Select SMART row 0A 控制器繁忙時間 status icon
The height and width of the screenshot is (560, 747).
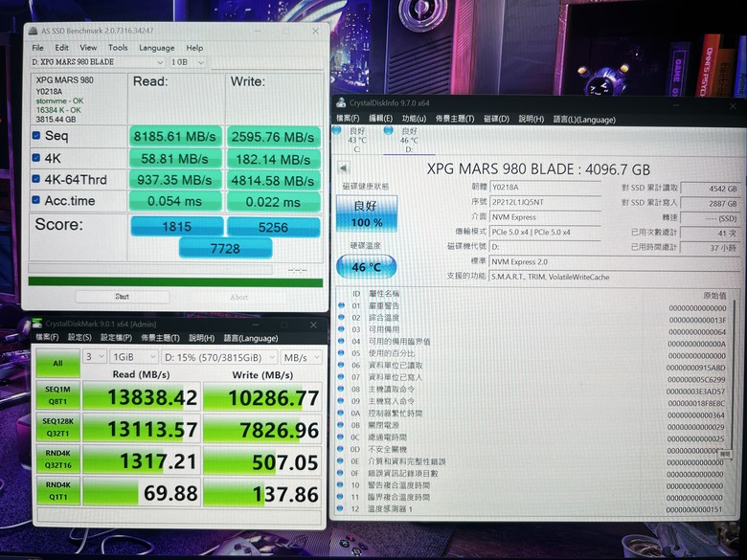[x=341, y=413]
